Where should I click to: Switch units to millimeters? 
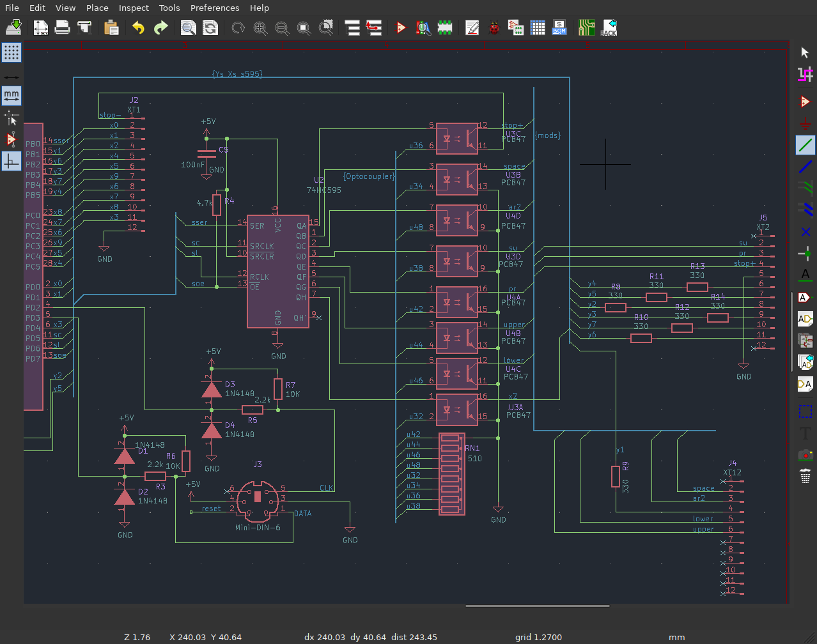tap(12, 96)
